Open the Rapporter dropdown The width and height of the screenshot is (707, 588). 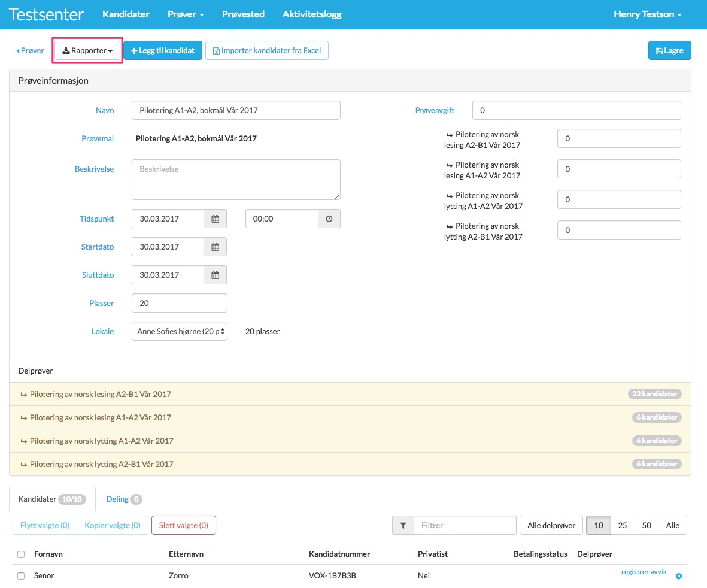coord(87,50)
